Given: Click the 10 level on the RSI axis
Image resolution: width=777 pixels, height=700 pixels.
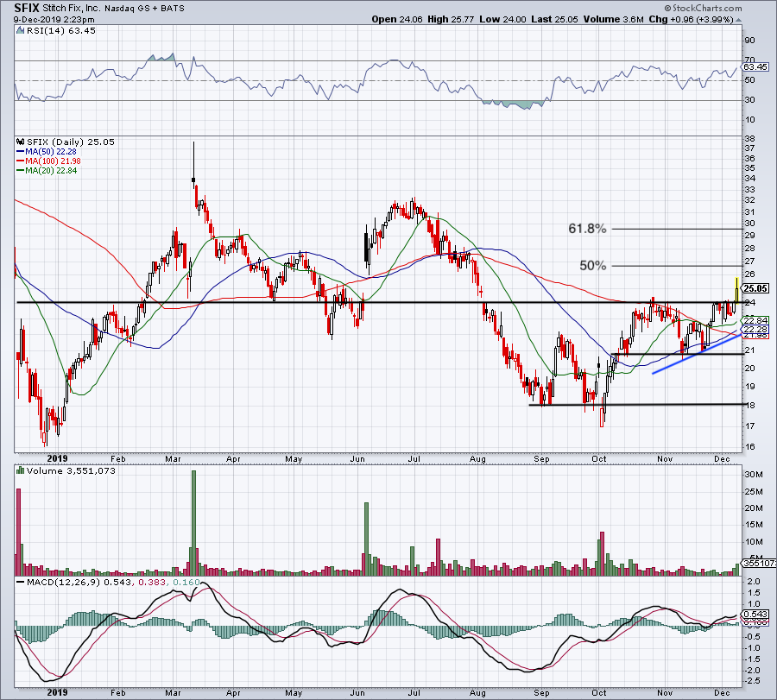Looking at the screenshot, I should coord(749,120).
